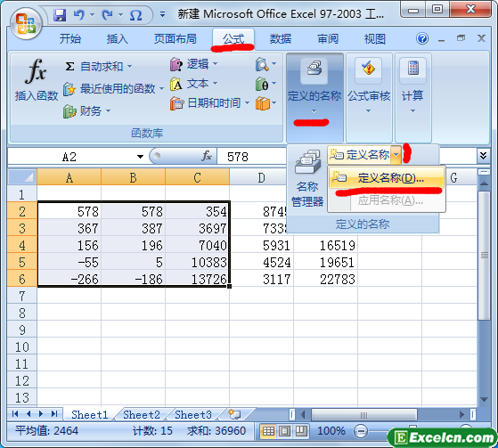
Task: Click the Define Name (定义名称) button
Action: pyautogui.click(x=360, y=155)
